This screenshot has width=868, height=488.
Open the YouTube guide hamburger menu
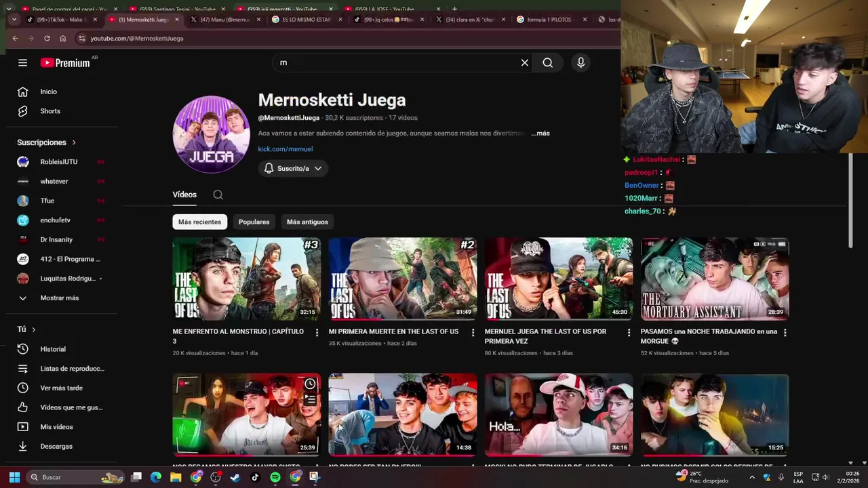click(x=22, y=62)
